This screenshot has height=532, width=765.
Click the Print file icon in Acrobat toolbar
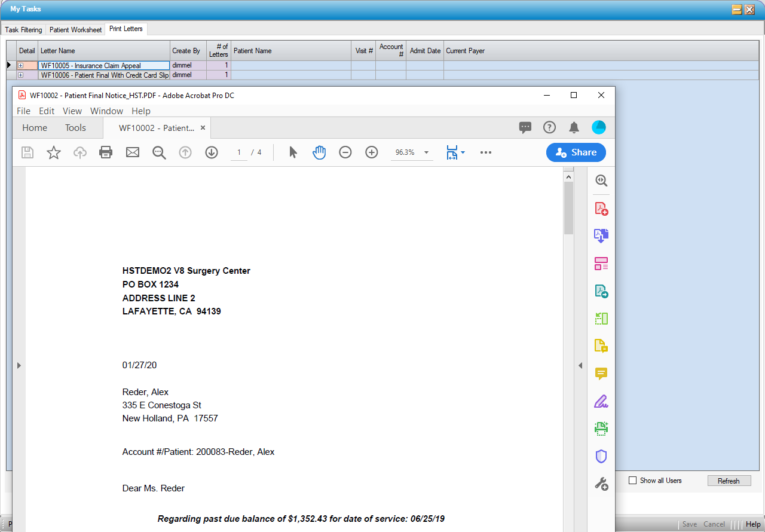tap(106, 152)
